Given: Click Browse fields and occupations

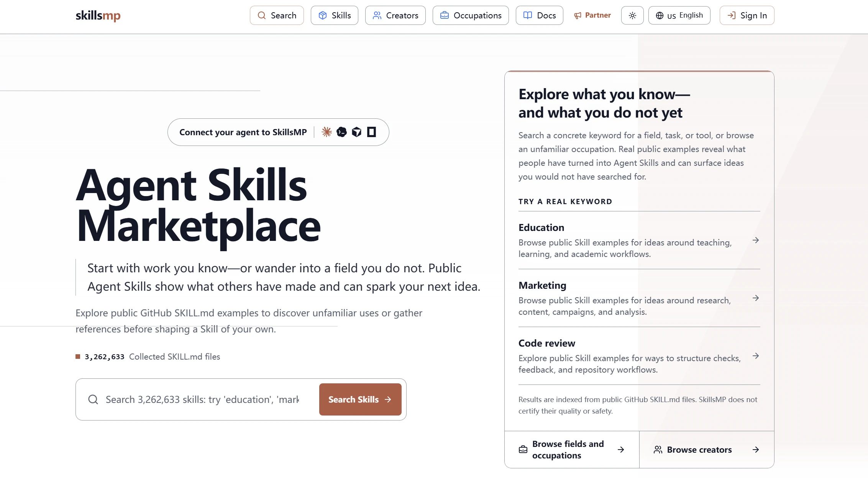Looking at the screenshot, I should [x=572, y=450].
